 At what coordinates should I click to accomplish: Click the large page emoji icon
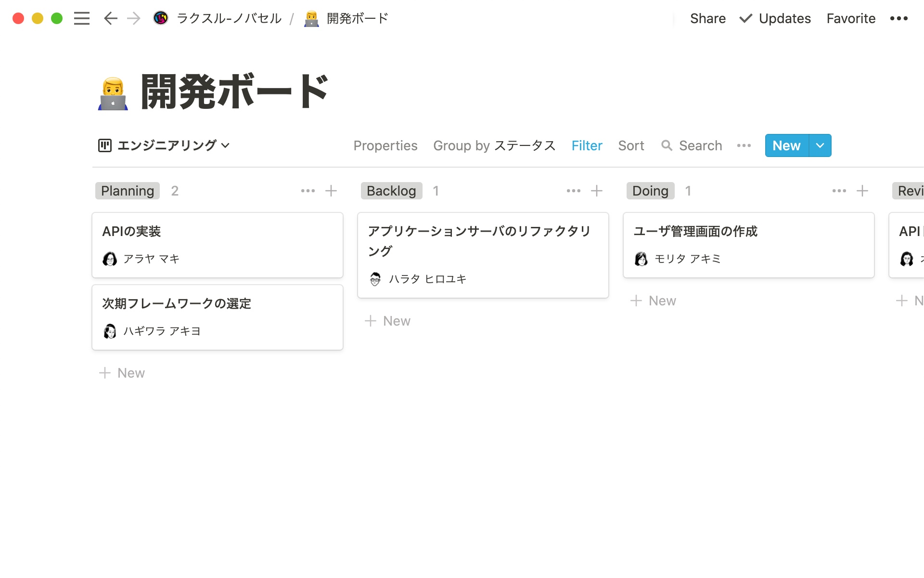pos(113,93)
